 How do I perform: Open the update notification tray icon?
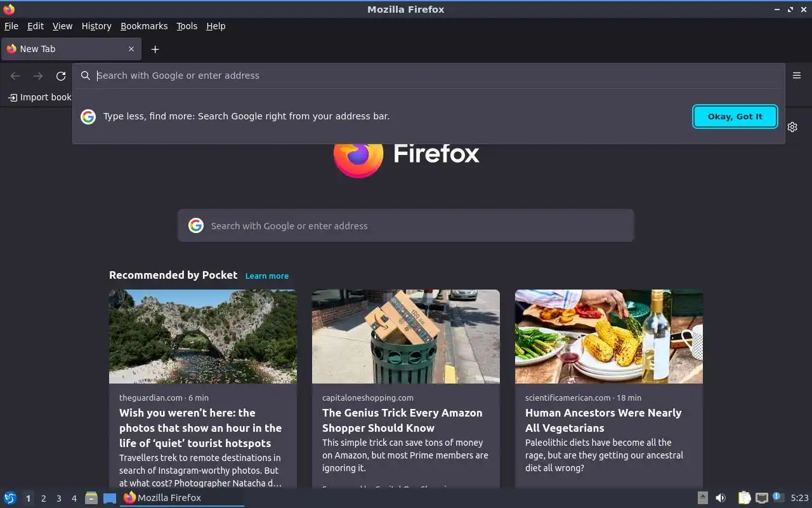(x=778, y=497)
